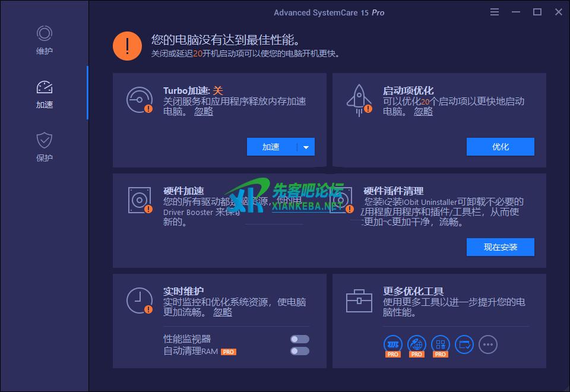Click the 忽略 link under Turbo加速
570x392 pixels.
point(204,111)
